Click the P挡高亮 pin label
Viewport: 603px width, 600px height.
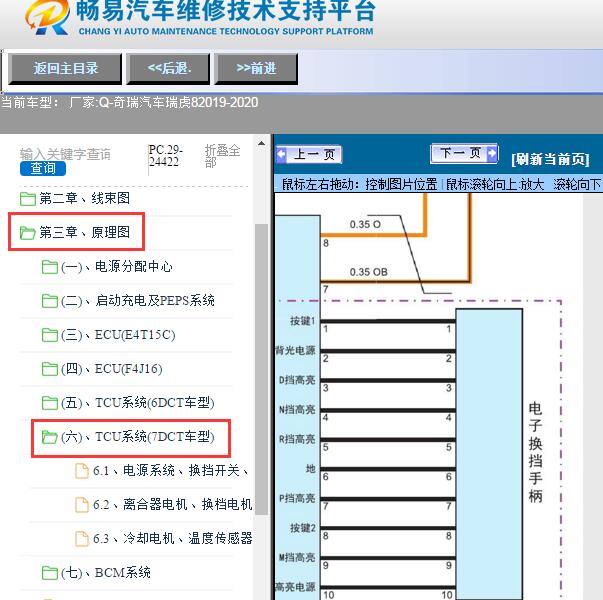tap(297, 498)
